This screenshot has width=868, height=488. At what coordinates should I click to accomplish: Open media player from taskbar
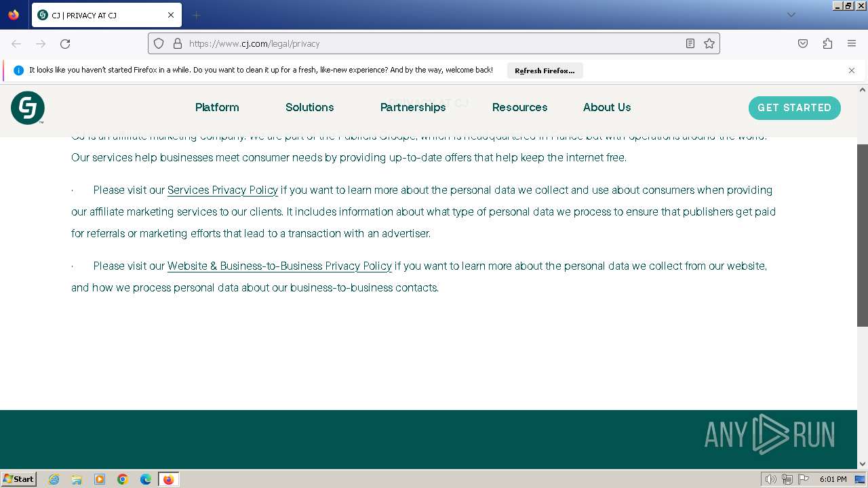pyautogui.click(x=100, y=479)
